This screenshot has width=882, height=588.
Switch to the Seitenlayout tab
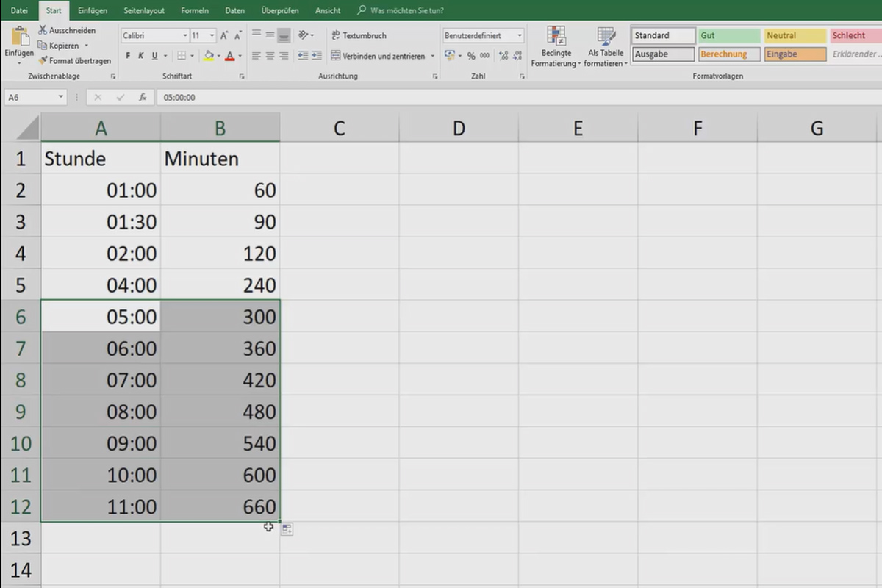coord(144,10)
